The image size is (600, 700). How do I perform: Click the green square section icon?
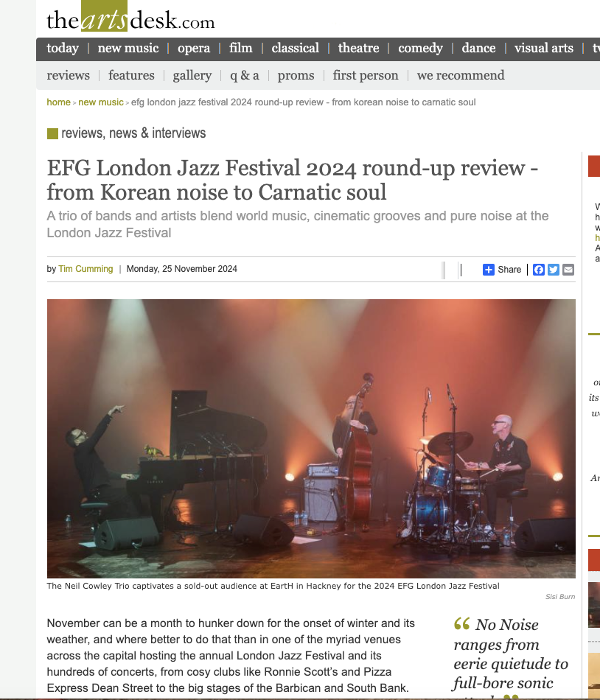(x=52, y=133)
